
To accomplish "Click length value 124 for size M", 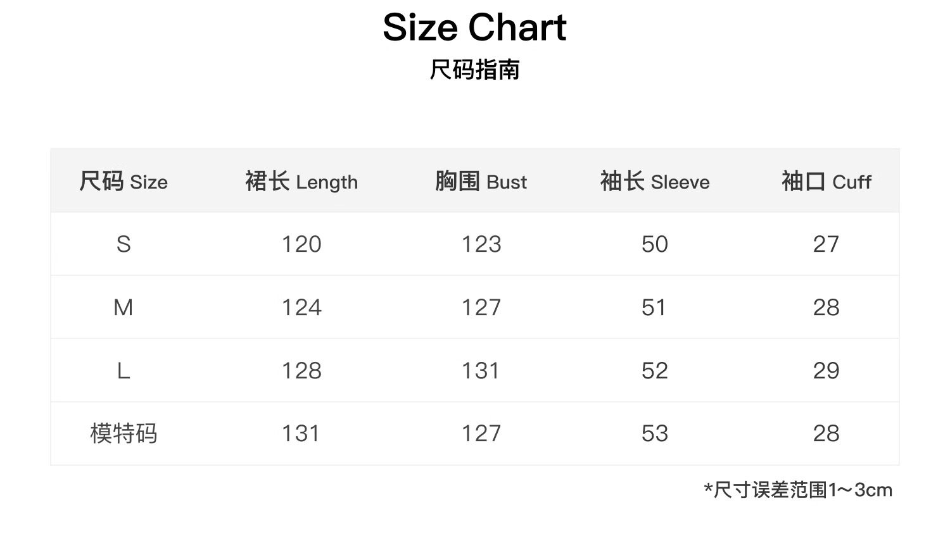I will point(301,308).
